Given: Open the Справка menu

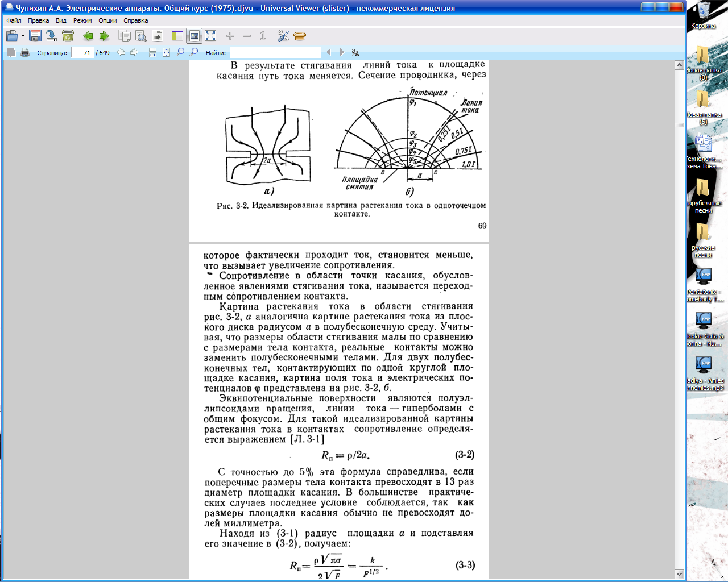Looking at the screenshot, I should (x=135, y=20).
